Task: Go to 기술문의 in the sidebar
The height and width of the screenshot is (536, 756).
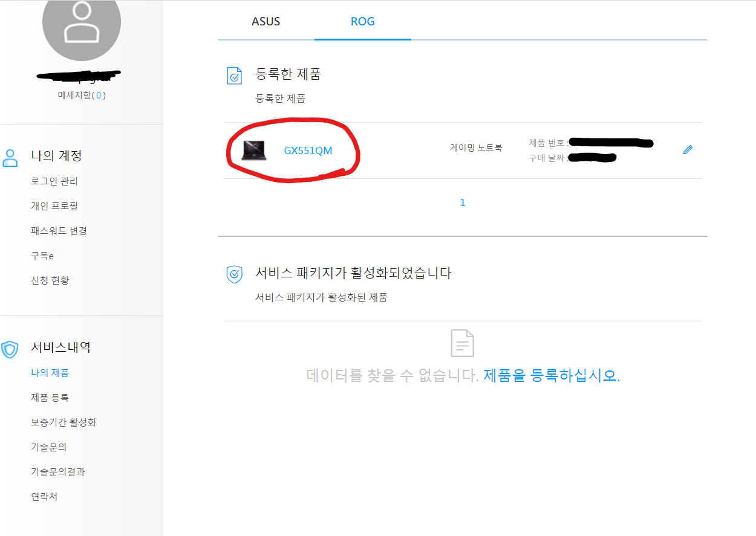Action: point(48,447)
